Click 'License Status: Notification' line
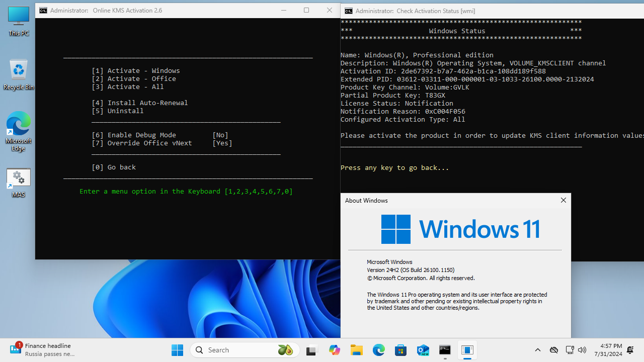 click(x=397, y=104)
